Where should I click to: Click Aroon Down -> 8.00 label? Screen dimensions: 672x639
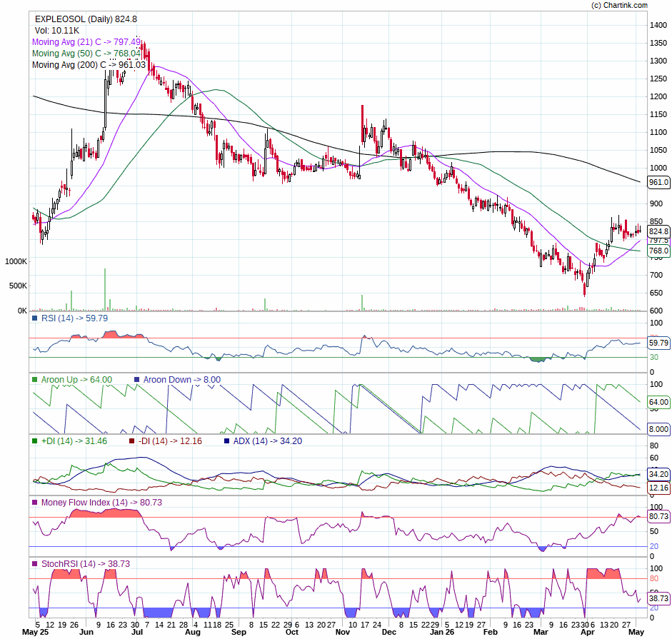tap(181, 380)
